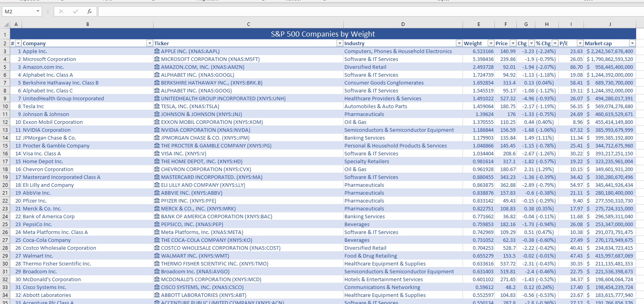Open the P/E column filter dropdown
The image size is (644, 304).
click(580, 43)
